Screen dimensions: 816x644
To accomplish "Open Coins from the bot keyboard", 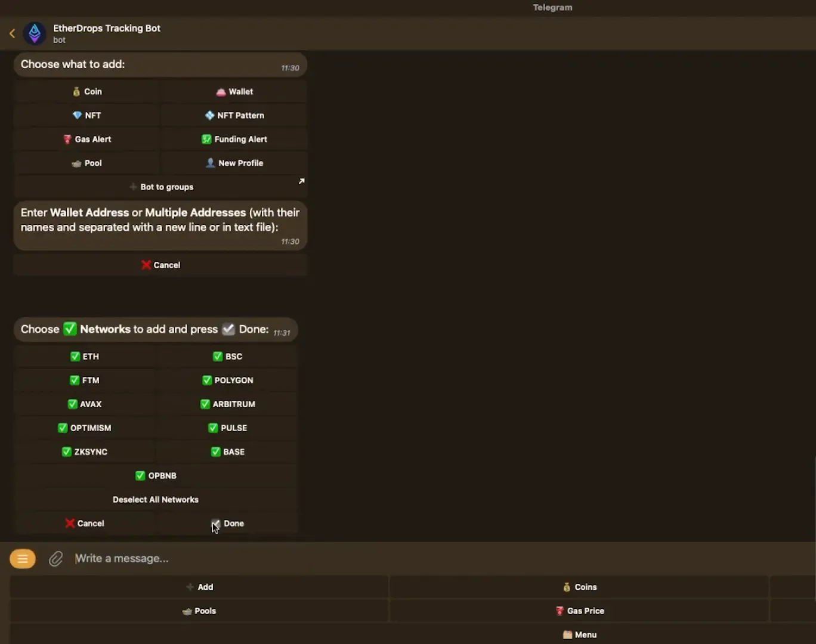I will 579,587.
